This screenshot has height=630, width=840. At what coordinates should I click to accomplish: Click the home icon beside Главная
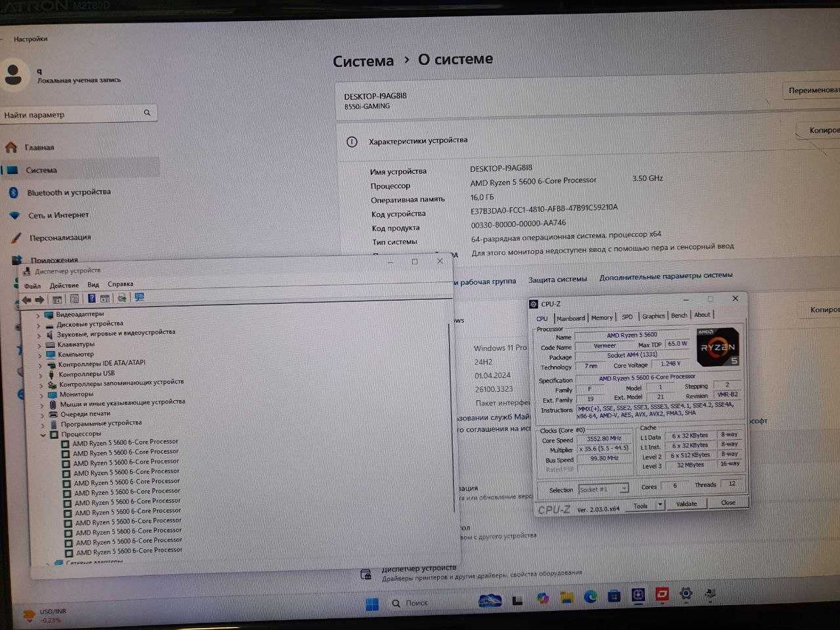[x=11, y=147]
